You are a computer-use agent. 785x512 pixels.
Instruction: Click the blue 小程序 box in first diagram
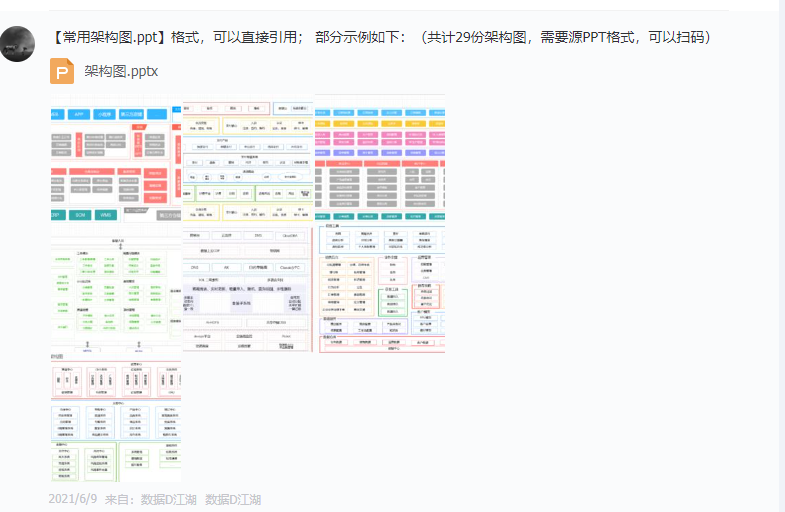(x=104, y=115)
